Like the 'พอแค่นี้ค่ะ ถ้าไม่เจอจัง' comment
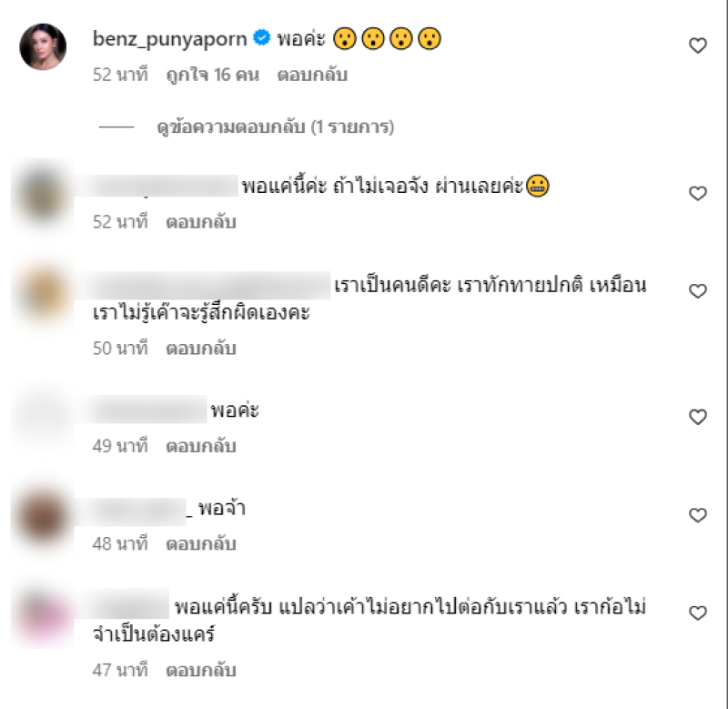The height and width of the screenshot is (709, 728). coord(697,193)
